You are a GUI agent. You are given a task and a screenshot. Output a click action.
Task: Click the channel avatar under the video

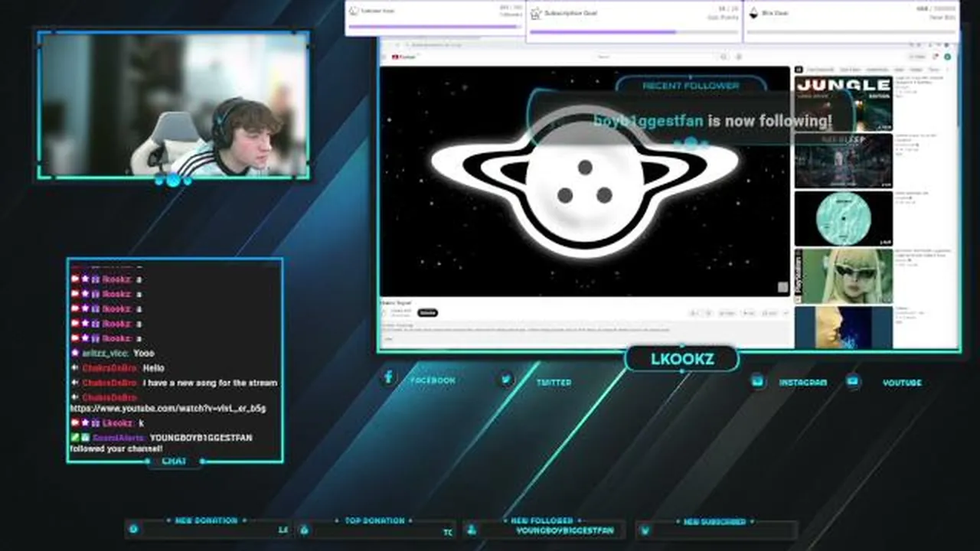point(385,312)
